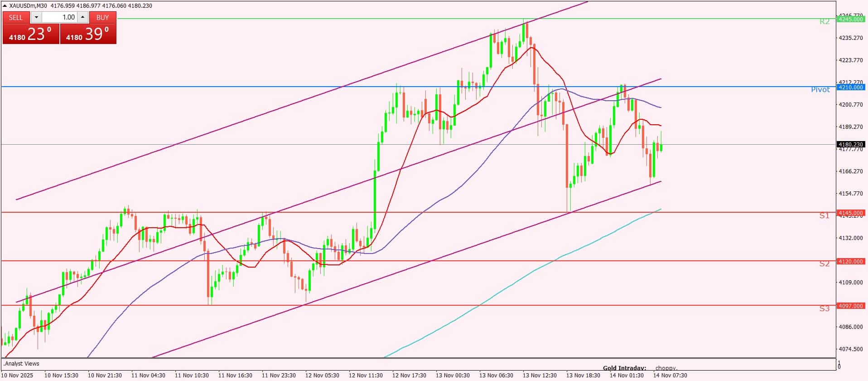
Task: Click the Gold Intraday text
Action: (624, 368)
